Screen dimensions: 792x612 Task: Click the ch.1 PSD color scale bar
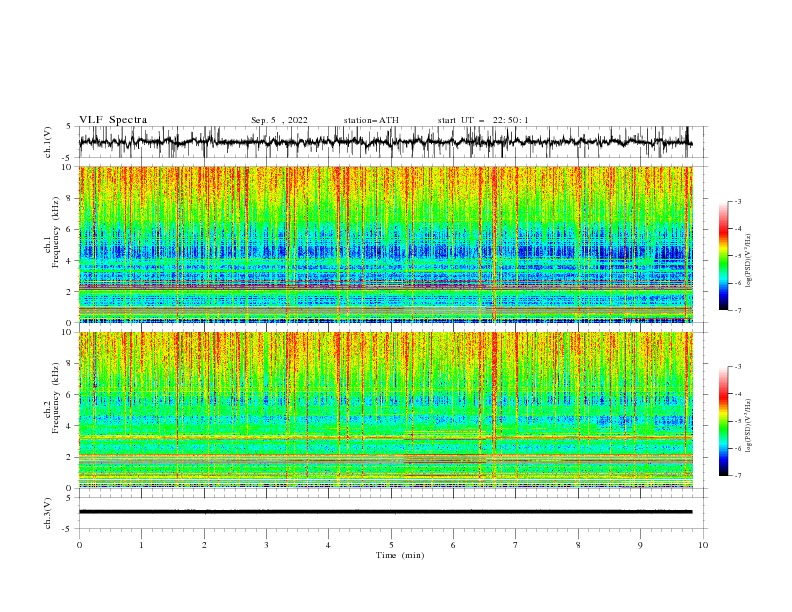tap(723, 256)
